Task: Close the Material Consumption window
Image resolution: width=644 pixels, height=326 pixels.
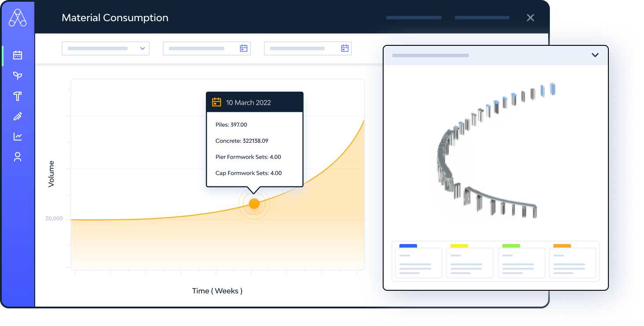Action: tap(531, 18)
